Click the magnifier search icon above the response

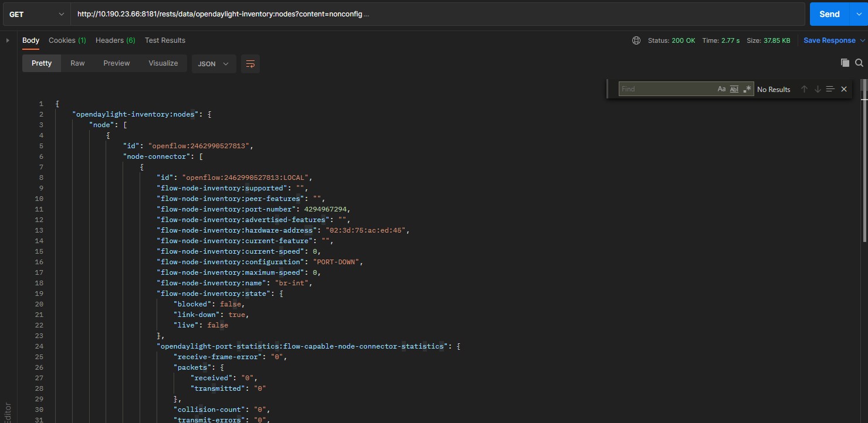(859, 63)
